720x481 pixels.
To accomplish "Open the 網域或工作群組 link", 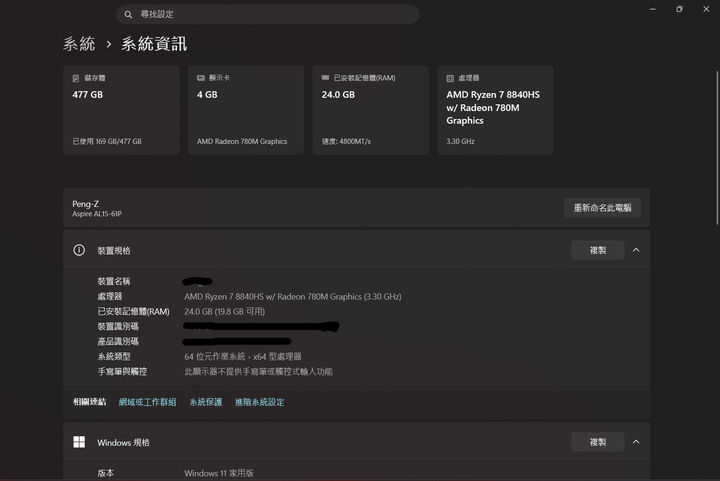I will [x=147, y=402].
